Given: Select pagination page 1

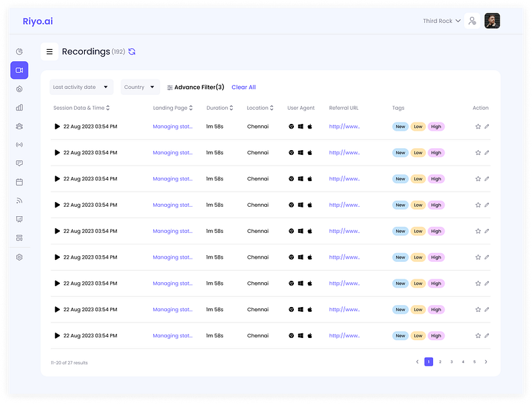Looking at the screenshot, I should [x=428, y=362].
